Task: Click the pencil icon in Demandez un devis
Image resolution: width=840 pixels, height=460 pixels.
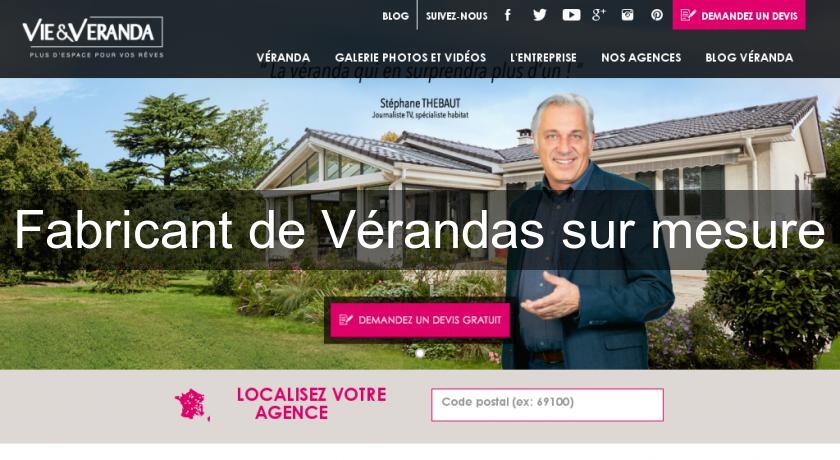Action: (x=688, y=15)
